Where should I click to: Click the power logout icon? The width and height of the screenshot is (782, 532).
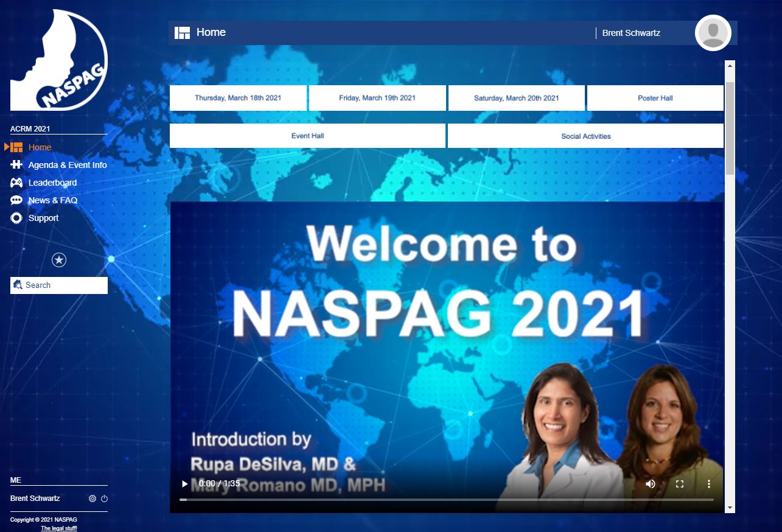pyautogui.click(x=104, y=499)
